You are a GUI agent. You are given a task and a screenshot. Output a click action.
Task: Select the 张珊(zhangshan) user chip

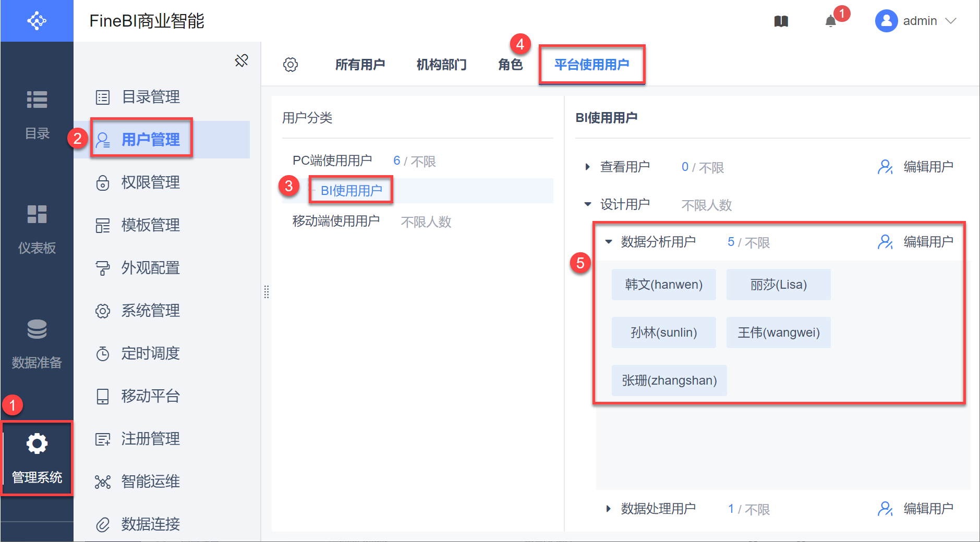click(669, 380)
